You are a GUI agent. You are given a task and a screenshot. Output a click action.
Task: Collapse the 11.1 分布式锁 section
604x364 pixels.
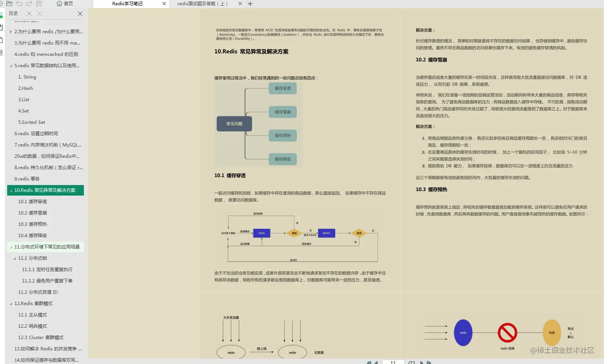coord(15,258)
